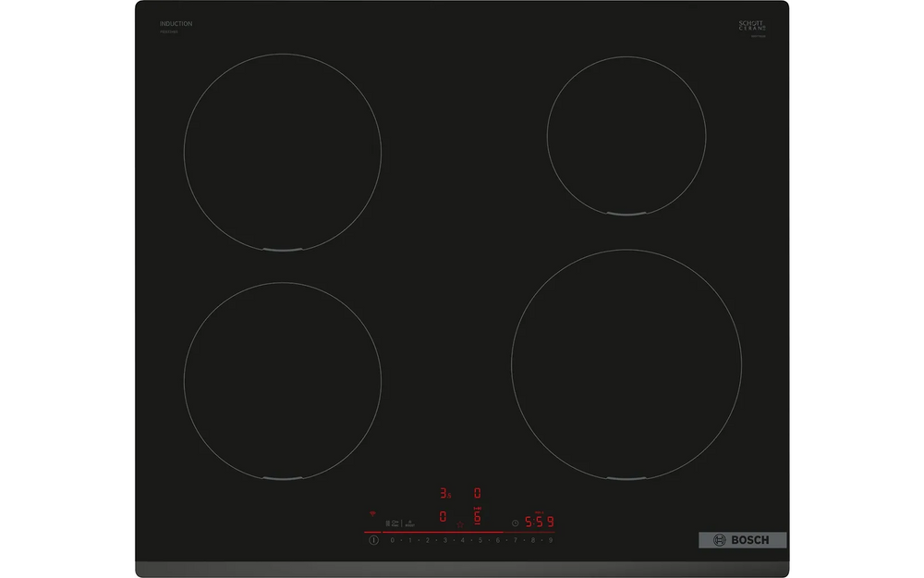Click the INDUCTION label text

point(176,24)
